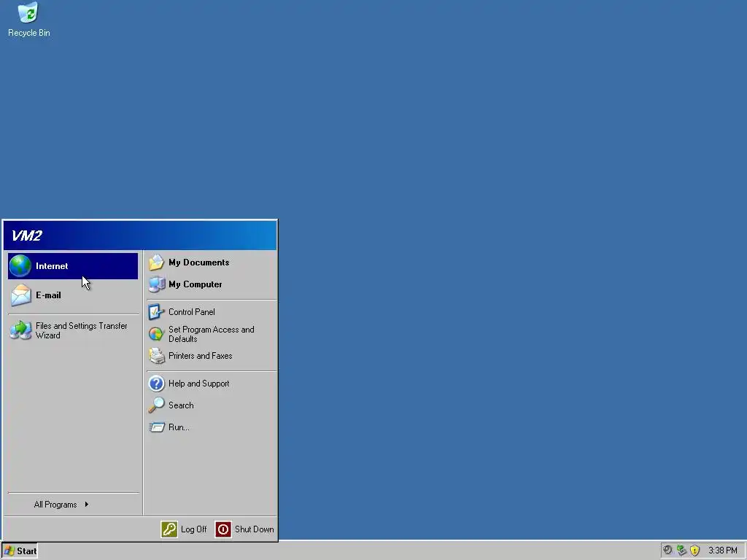This screenshot has width=747, height=560.
Task: Open My Computer
Action: [x=212, y=284]
